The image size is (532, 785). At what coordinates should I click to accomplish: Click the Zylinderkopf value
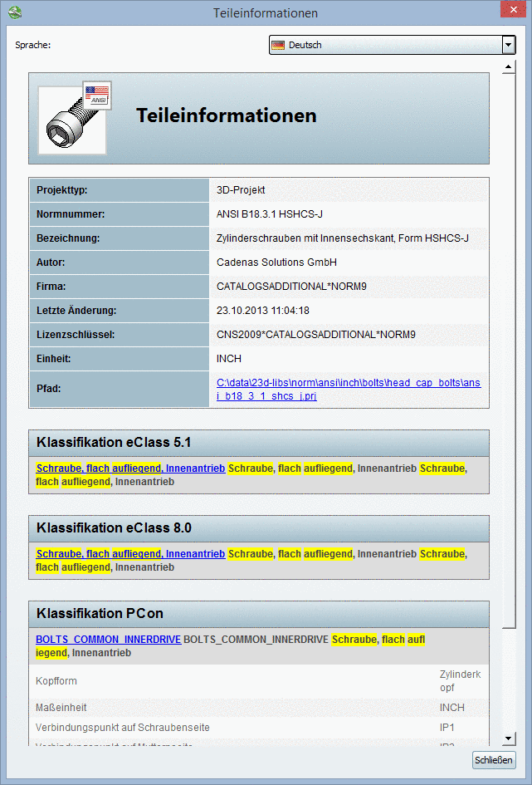pyautogui.click(x=460, y=681)
